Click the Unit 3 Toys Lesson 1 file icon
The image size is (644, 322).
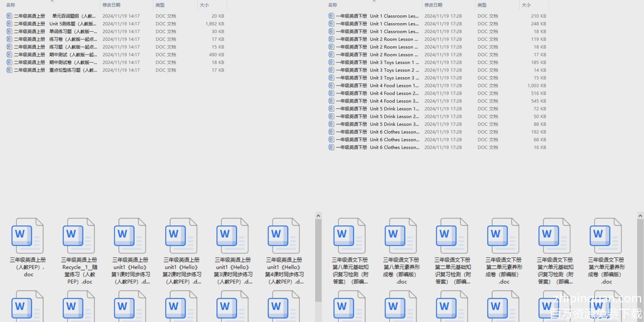[331, 62]
